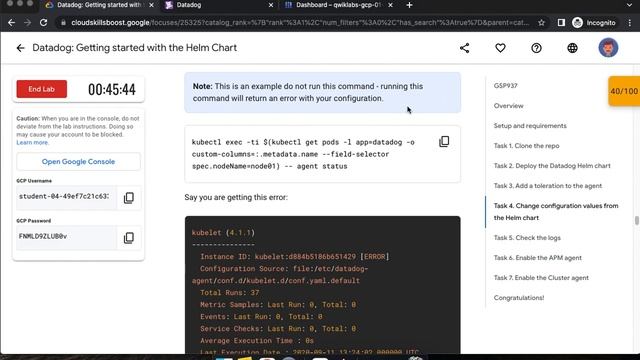Favorite the lab with the heart icon
This screenshot has height=360, width=640.
[500, 48]
